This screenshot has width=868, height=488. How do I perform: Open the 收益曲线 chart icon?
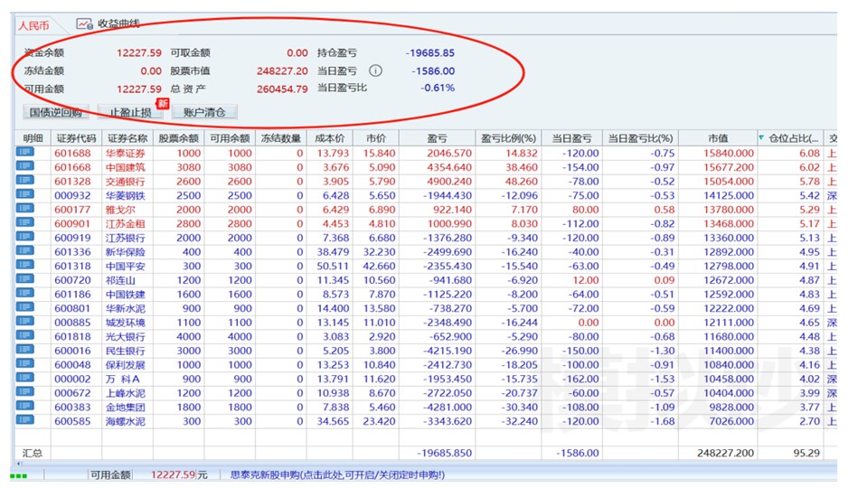pos(85,24)
